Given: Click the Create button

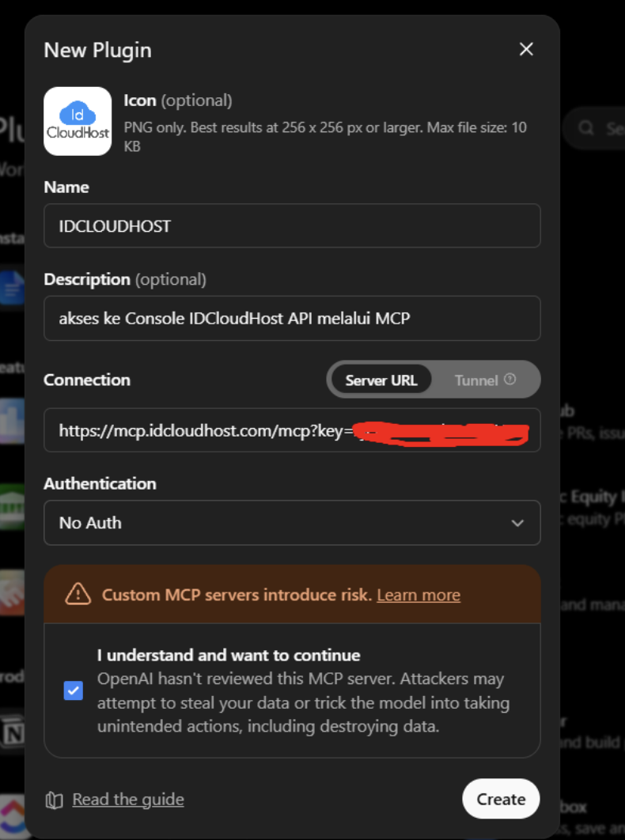Looking at the screenshot, I should tap(501, 799).
